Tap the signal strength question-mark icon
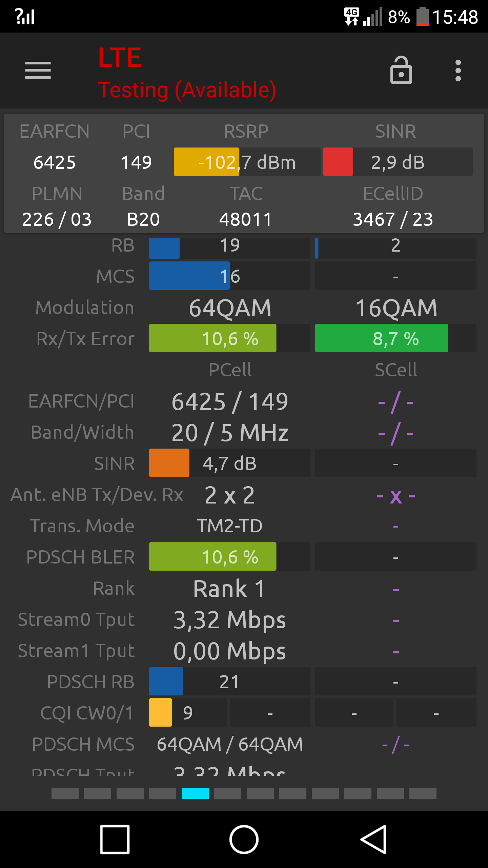Image resolution: width=488 pixels, height=868 pixels. [25, 16]
